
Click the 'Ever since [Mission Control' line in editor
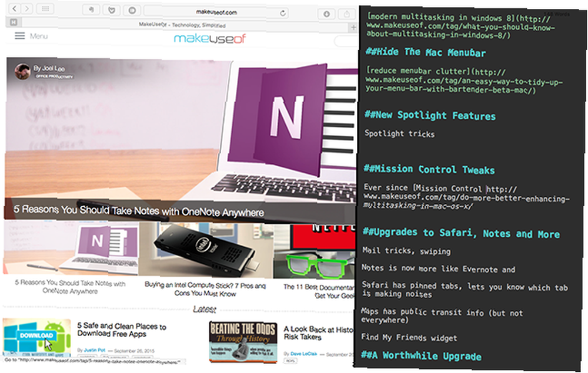440,188
